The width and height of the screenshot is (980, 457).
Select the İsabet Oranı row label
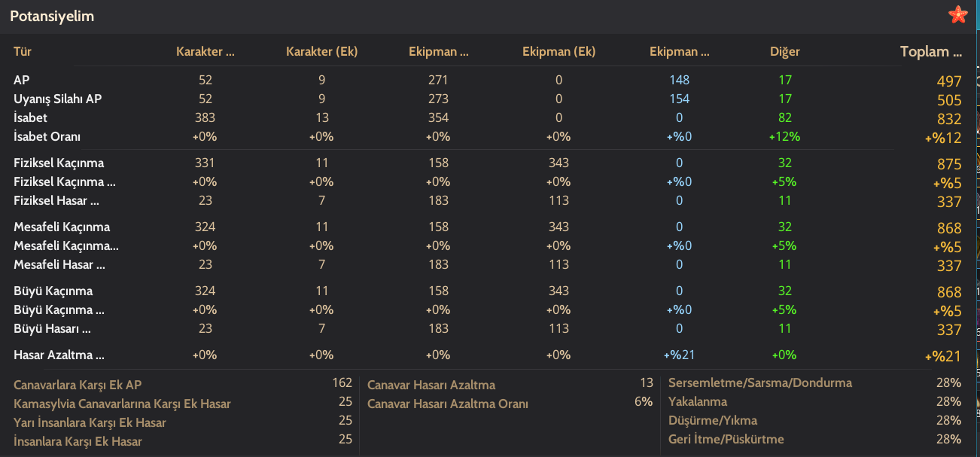(x=47, y=136)
